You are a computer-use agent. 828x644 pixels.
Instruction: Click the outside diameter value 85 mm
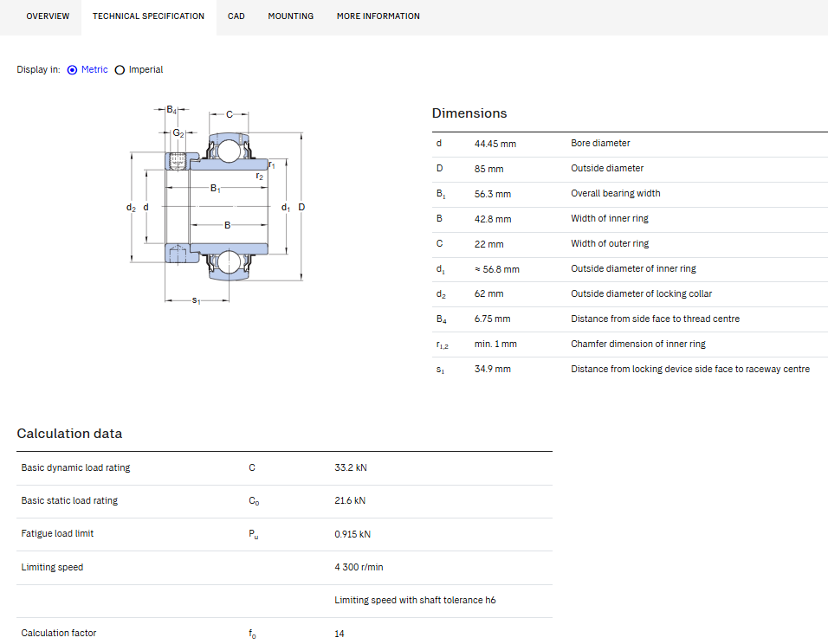click(x=489, y=169)
